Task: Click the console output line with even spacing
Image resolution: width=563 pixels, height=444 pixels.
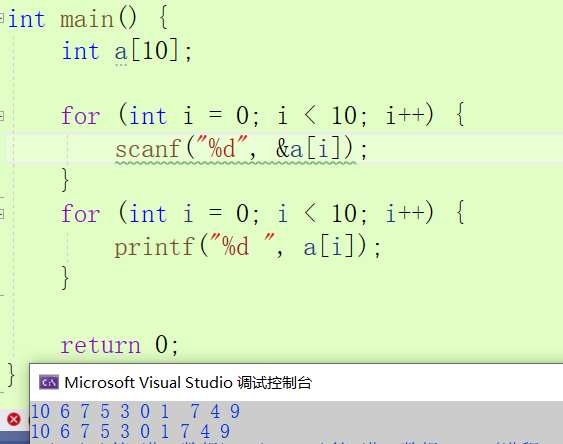Action: pyautogui.click(x=131, y=431)
